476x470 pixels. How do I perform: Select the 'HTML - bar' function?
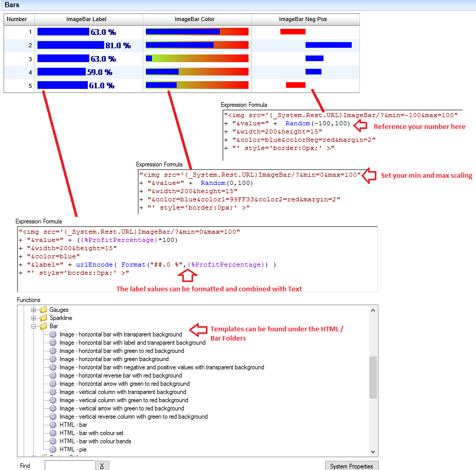tap(73, 424)
